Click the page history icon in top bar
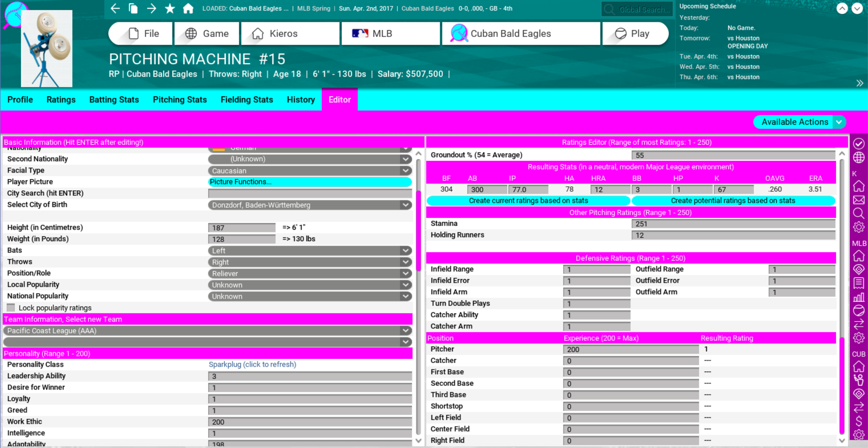 (x=133, y=8)
